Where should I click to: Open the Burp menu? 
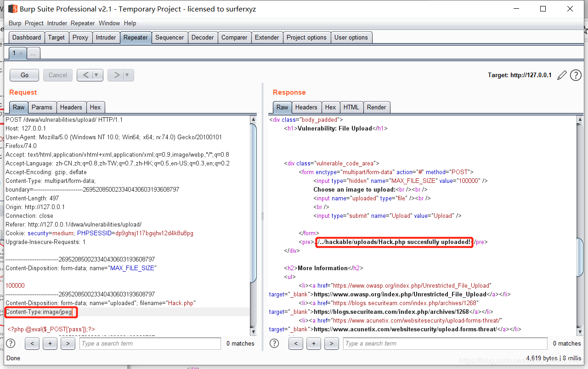click(x=15, y=23)
